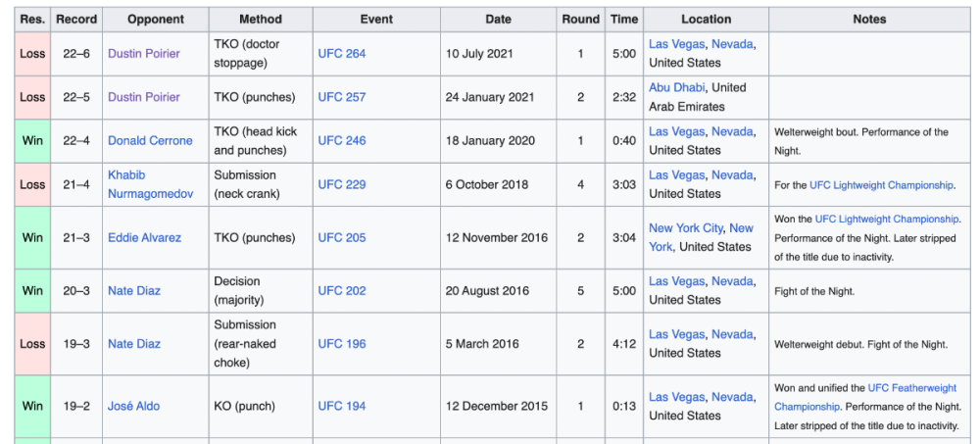The height and width of the screenshot is (444, 980).
Task: Open the UFC 257 event link
Action: point(342,97)
